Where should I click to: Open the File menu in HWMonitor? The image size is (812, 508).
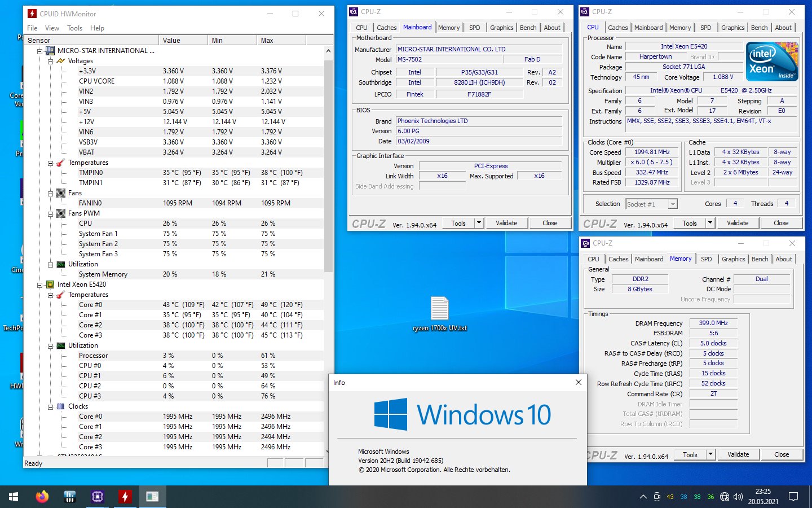click(x=32, y=28)
